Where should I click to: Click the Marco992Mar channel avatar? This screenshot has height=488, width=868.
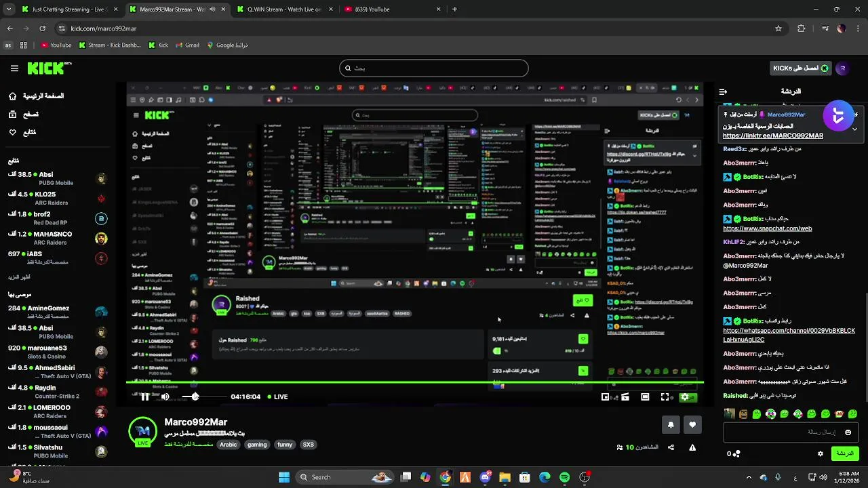tap(142, 432)
